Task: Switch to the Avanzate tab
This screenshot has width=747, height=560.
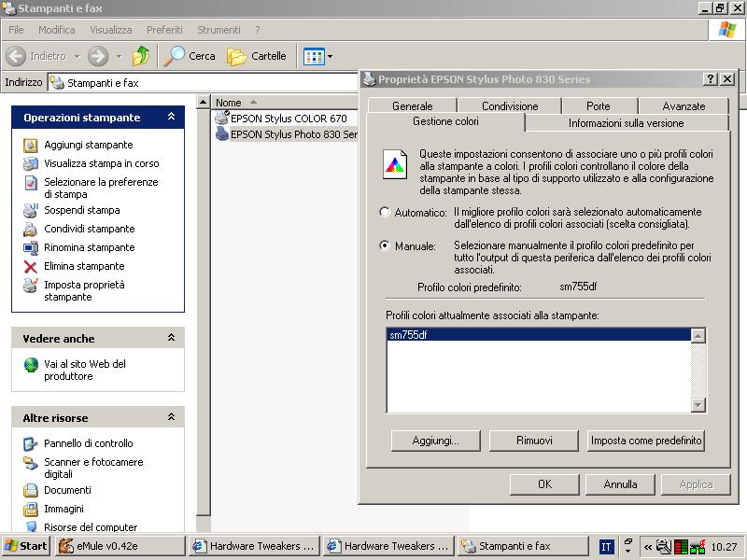Action: click(684, 105)
